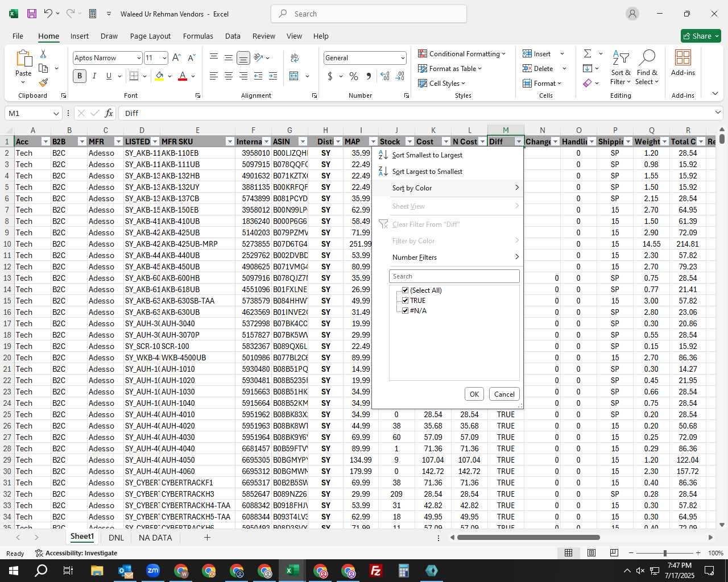The width and height of the screenshot is (728, 582).
Task: Open Sort & Filter menu
Action: tap(621, 67)
